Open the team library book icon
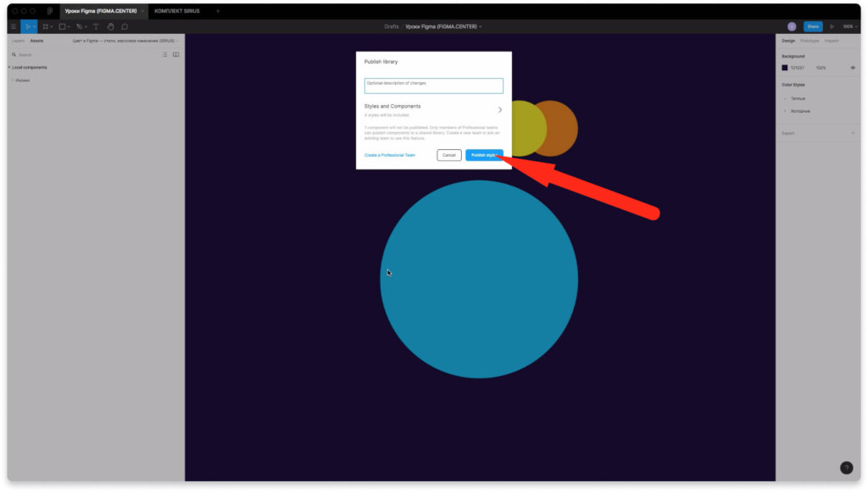The image size is (868, 492). coord(175,54)
